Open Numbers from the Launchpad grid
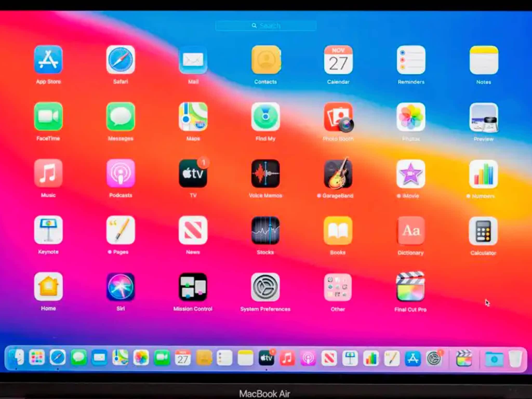Image resolution: width=532 pixels, height=399 pixels. pyautogui.click(x=484, y=174)
